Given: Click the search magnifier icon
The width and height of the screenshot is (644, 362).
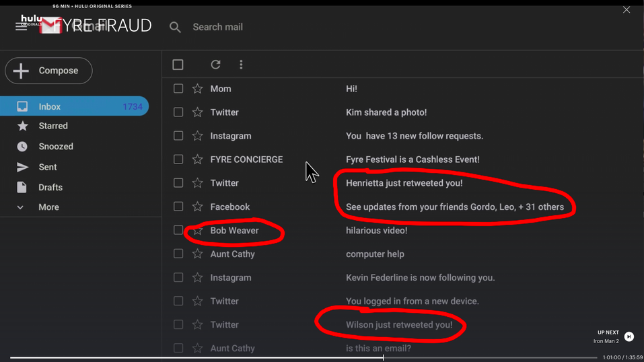Looking at the screenshot, I should [x=175, y=27].
